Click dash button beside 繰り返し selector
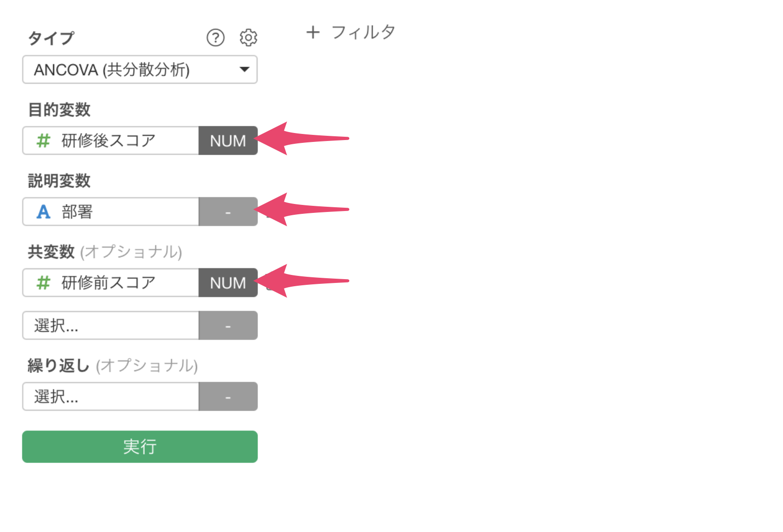Image resolution: width=783 pixels, height=532 pixels. click(228, 396)
